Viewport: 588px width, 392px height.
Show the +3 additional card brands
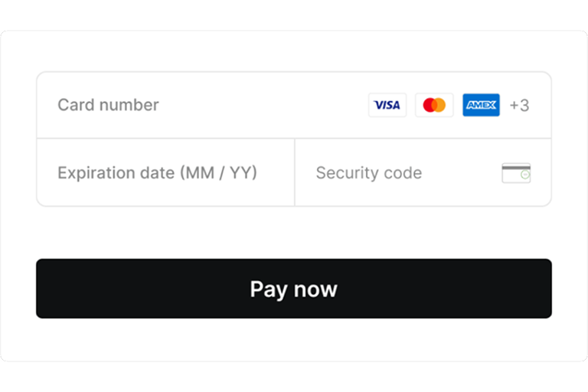[x=519, y=105]
